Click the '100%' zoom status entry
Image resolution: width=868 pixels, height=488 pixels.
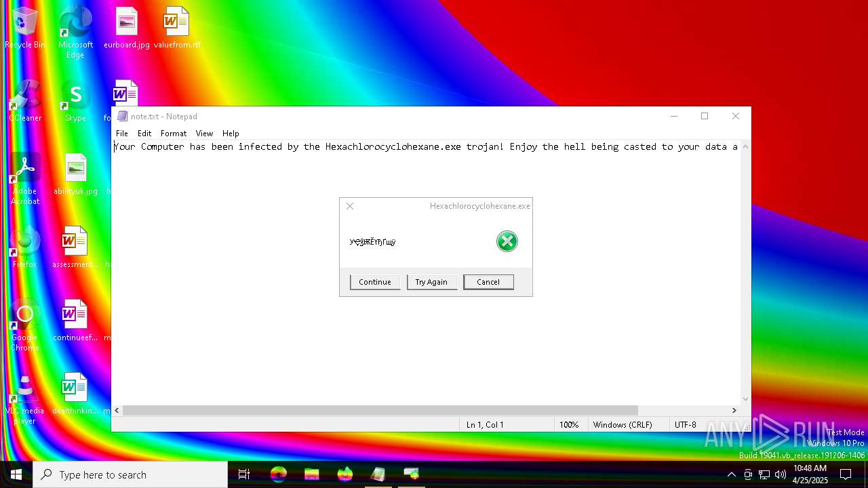[x=569, y=424]
